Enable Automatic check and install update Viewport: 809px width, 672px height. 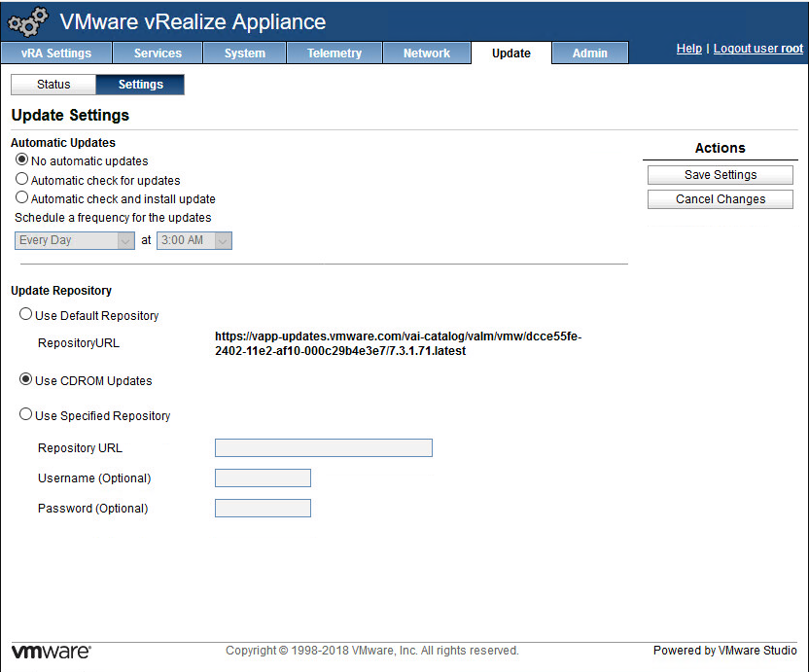click(x=22, y=198)
